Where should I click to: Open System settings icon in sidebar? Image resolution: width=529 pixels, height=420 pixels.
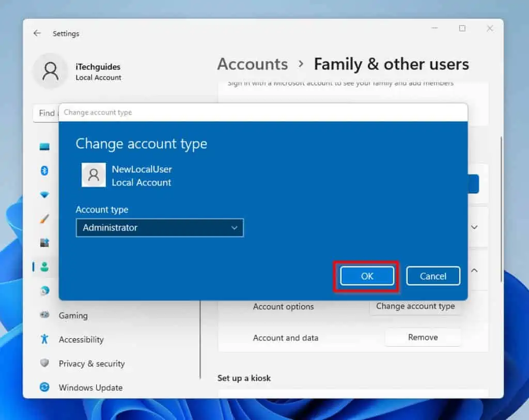pos(44,147)
